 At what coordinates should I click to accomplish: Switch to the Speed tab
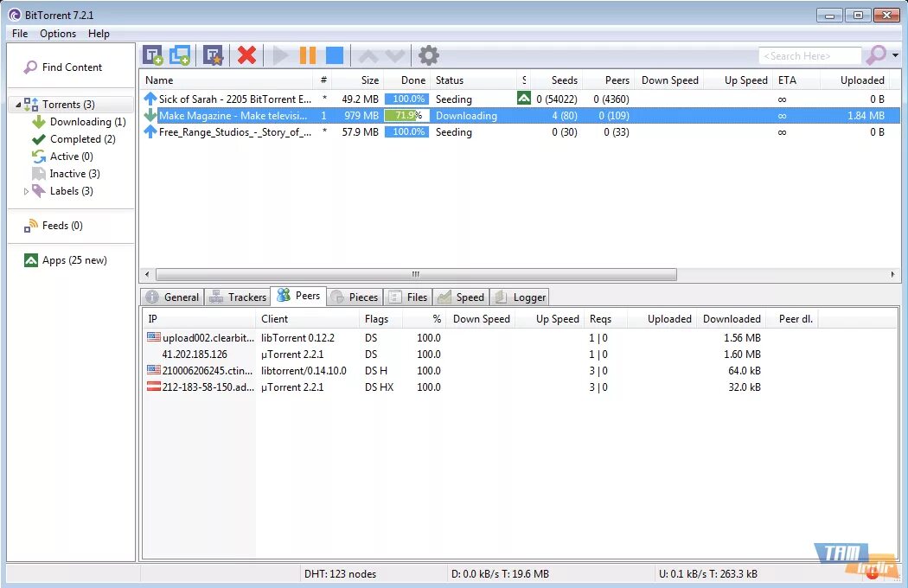click(461, 297)
